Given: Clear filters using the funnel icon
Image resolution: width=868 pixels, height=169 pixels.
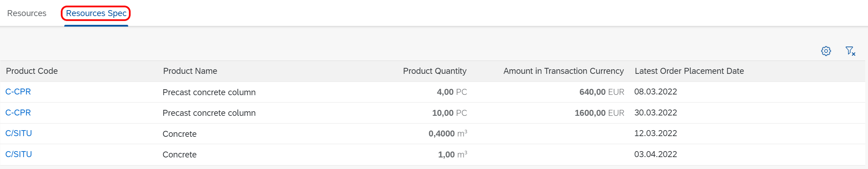Looking at the screenshot, I should pos(850,51).
